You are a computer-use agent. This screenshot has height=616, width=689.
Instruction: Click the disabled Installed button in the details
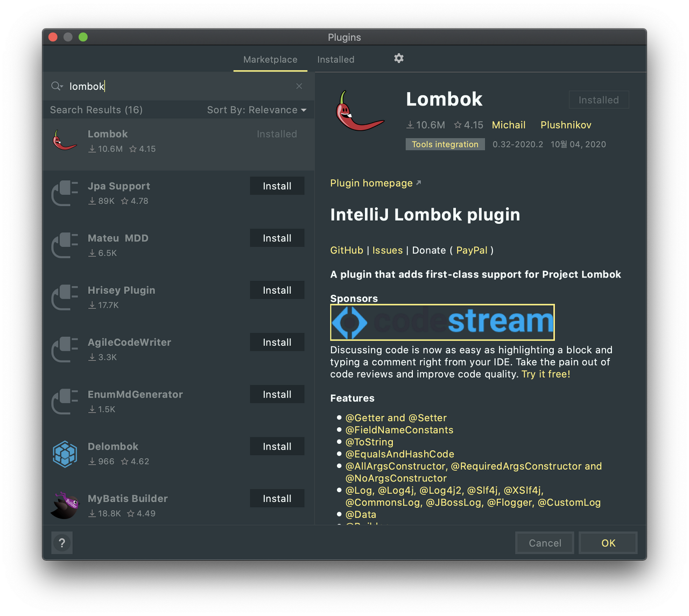[x=599, y=100]
